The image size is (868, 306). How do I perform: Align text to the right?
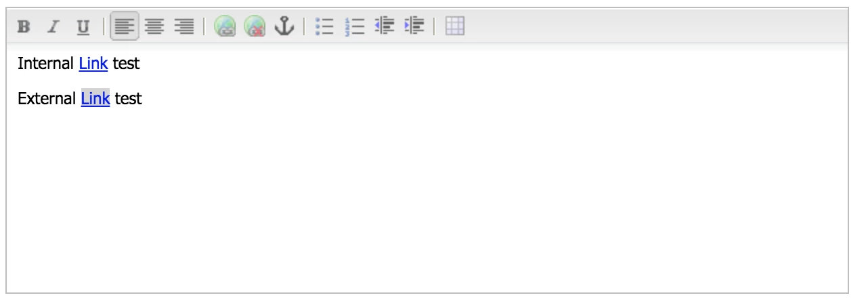click(184, 27)
